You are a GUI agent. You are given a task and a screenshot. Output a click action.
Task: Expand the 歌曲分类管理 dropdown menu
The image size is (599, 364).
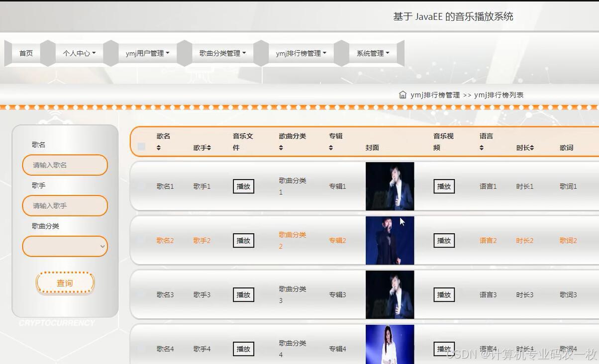[x=223, y=53]
